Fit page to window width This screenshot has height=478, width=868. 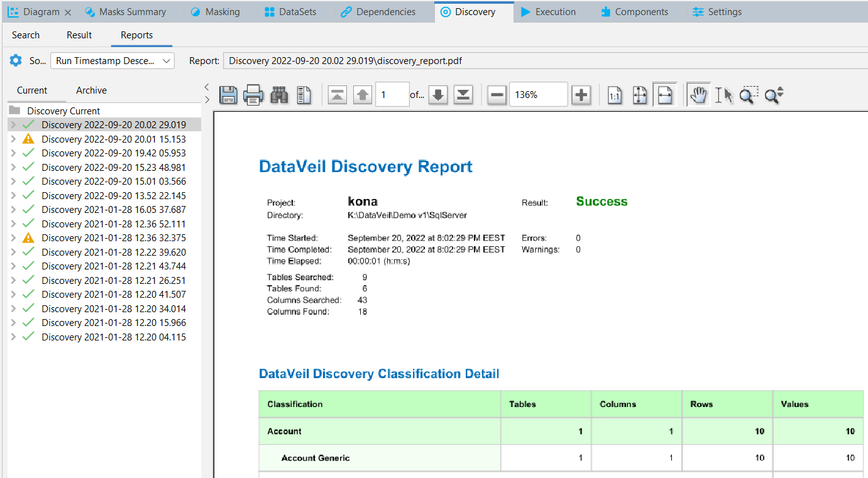pos(665,95)
